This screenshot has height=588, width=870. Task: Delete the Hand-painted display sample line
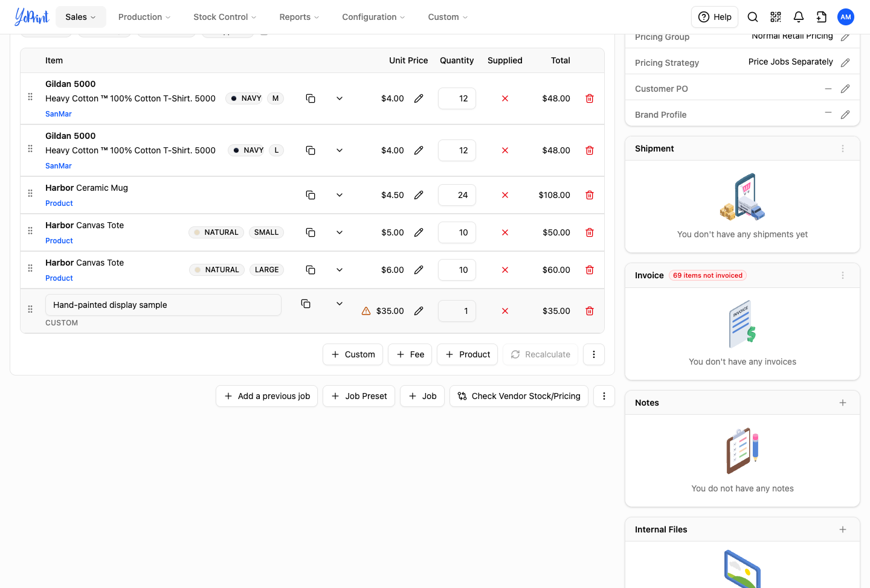(x=590, y=311)
